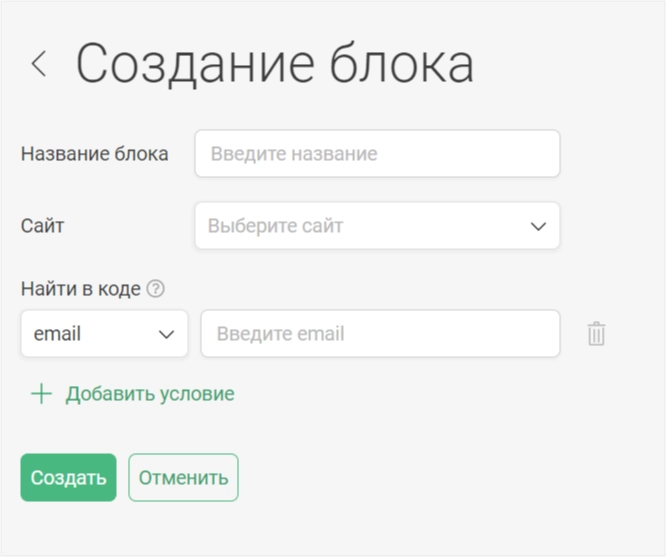Screen dimensions: 666x557
Task: Click the Отменить button
Action: pyautogui.click(x=183, y=478)
